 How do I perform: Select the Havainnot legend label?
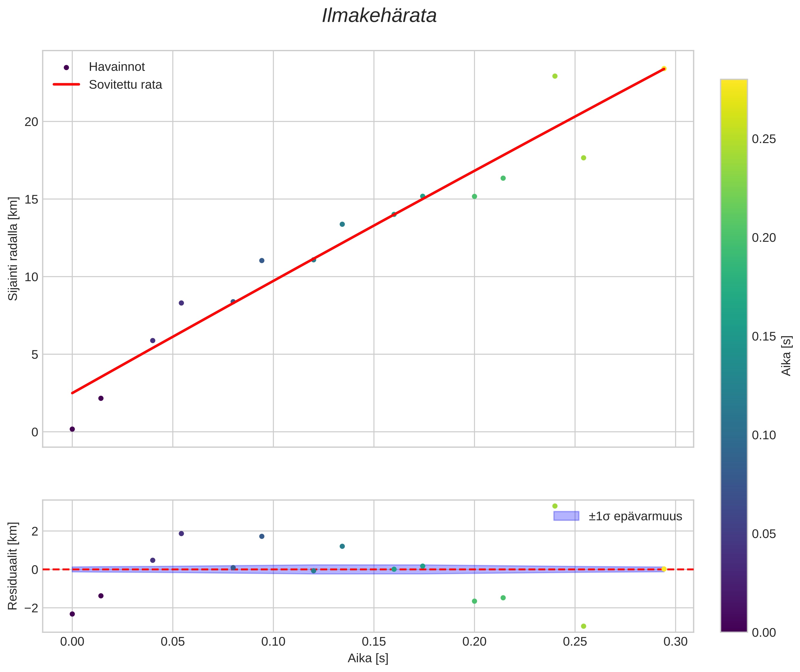(117, 67)
